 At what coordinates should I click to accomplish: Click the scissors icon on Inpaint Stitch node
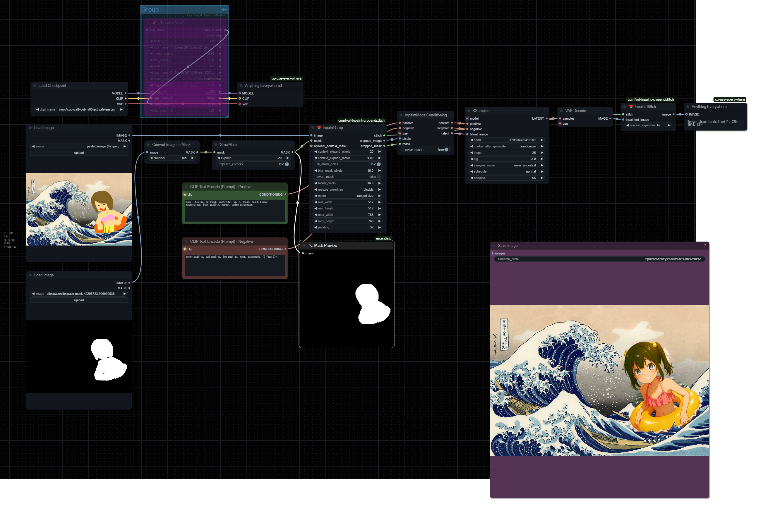[631, 107]
